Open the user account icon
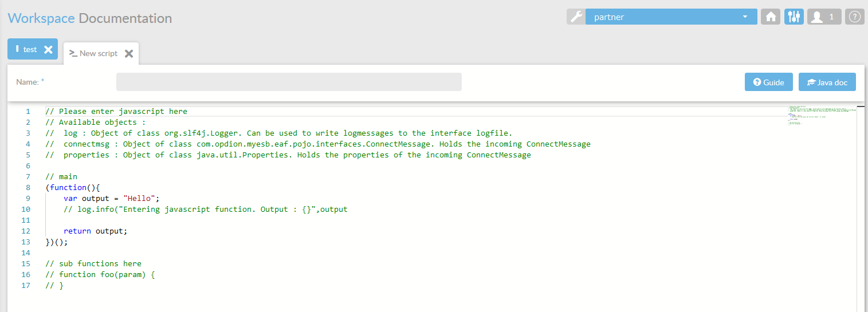Viewport: 868px width, 312px height. 824,17
